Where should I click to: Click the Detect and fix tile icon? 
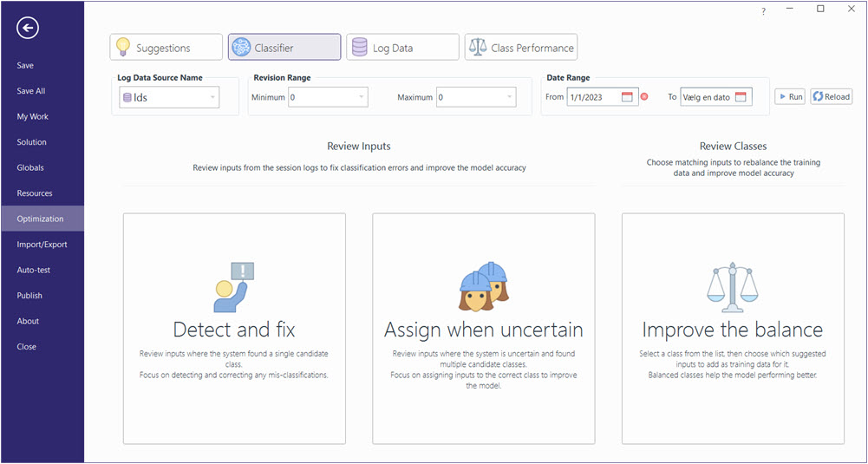pos(234,287)
